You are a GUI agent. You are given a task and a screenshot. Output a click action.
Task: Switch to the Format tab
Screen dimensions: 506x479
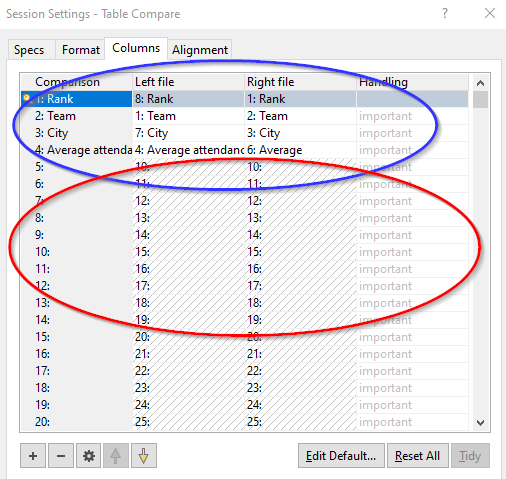(81, 50)
